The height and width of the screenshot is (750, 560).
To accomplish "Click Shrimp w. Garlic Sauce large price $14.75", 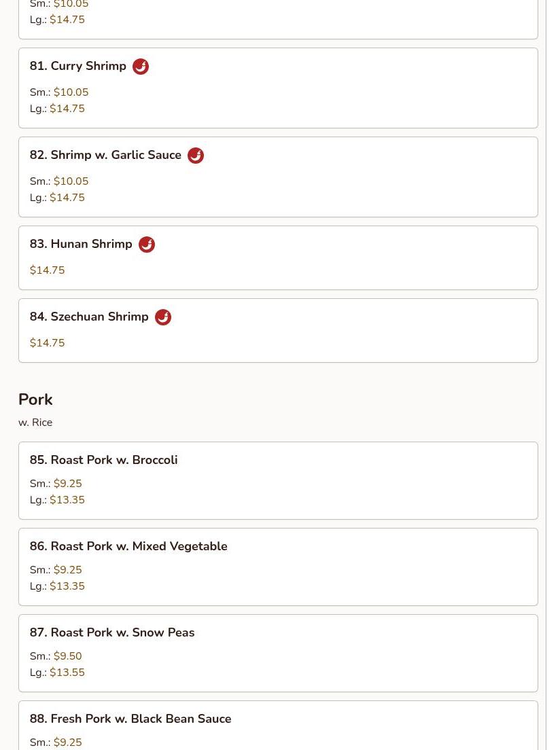I will [x=67, y=198].
